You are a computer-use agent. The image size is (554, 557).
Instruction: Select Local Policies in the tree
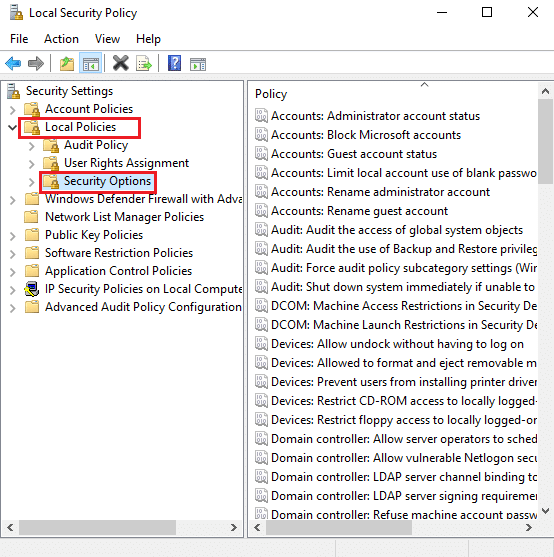tap(81, 127)
